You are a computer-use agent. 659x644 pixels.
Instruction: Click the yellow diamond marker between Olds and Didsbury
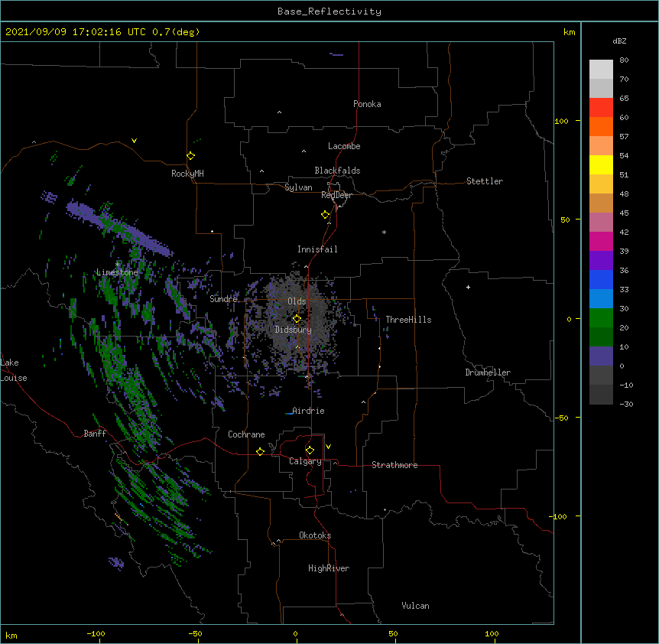click(297, 319)
